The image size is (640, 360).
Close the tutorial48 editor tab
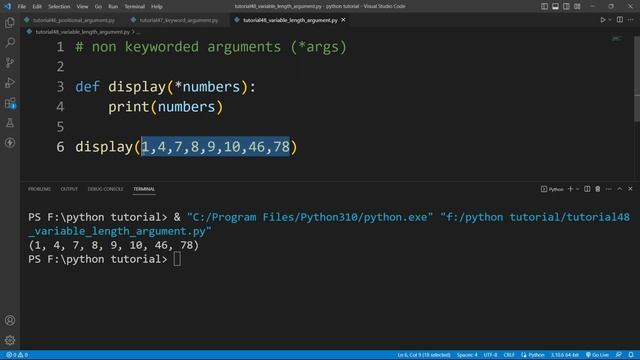(343, 20)
